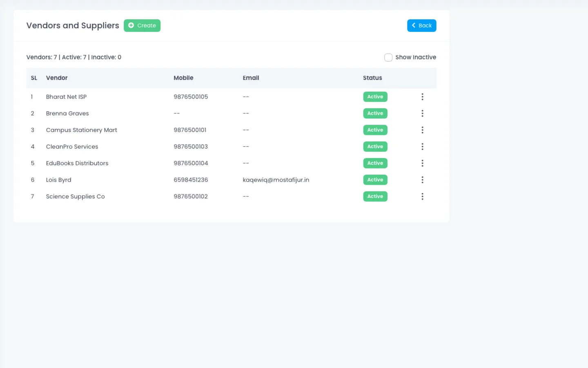Enable the Show Inactive checkbox
The image size is (588, 368).
tap(388, 57)
